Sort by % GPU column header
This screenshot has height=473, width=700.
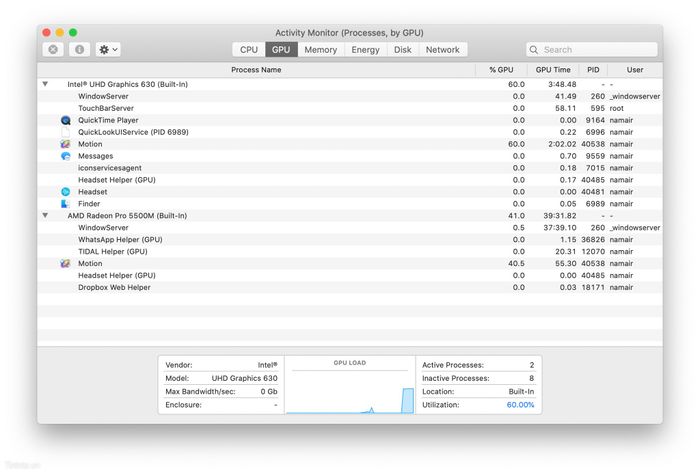501,70
